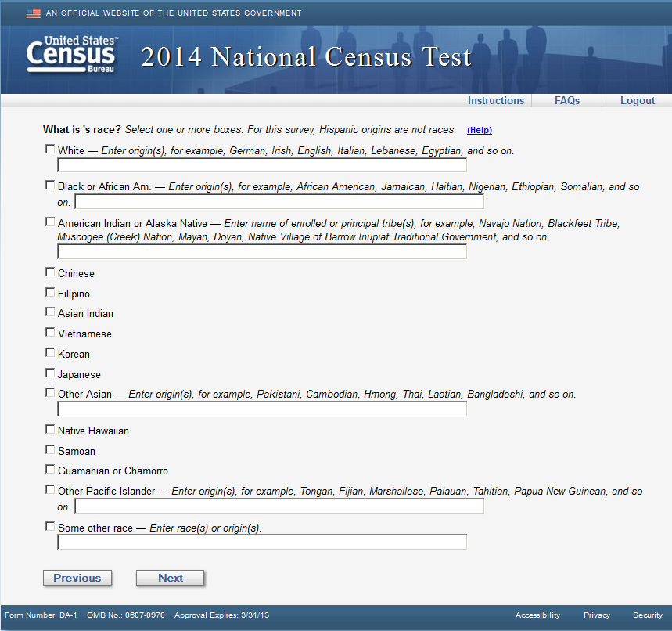Click the 'Samoan' label text

pyautogui.click(x=77, y=451)
